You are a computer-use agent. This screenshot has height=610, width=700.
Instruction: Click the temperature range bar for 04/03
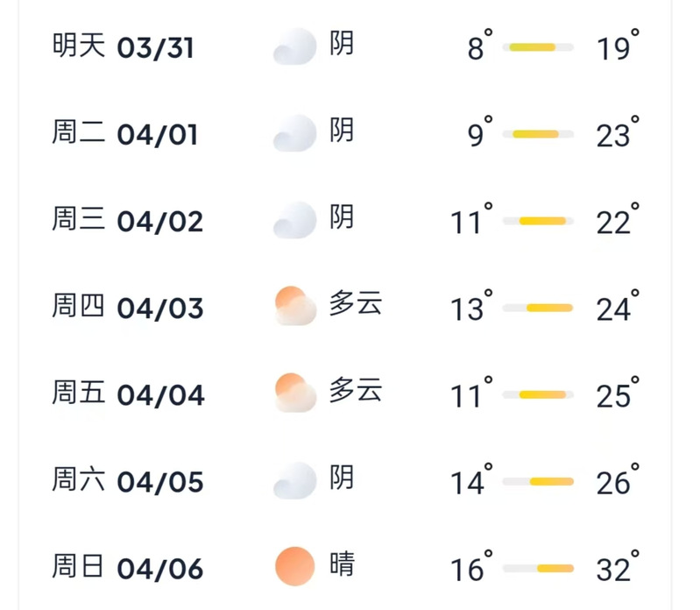538,308
